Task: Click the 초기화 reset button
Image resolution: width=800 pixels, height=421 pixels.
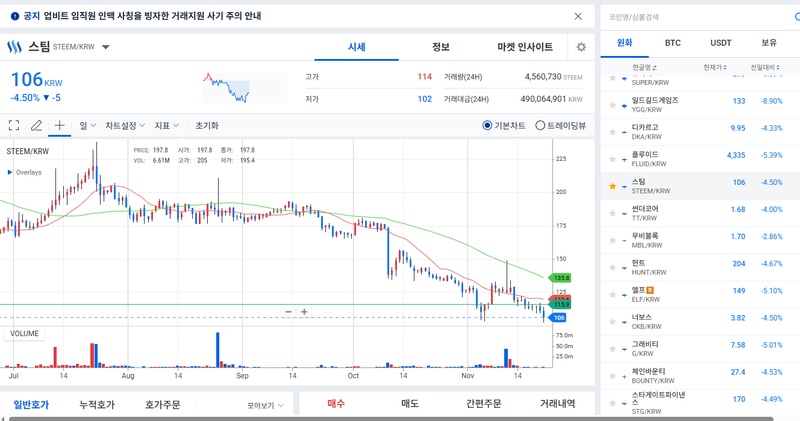Action: 207,126
